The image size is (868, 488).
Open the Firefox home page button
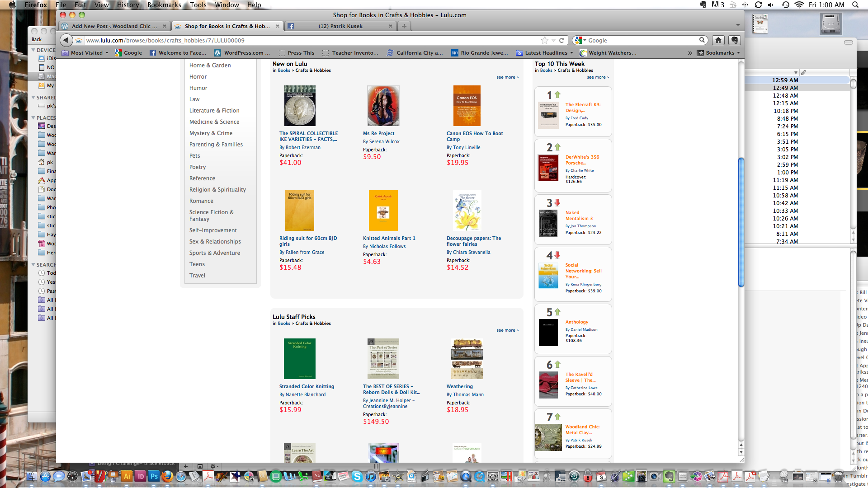[718, 40]
